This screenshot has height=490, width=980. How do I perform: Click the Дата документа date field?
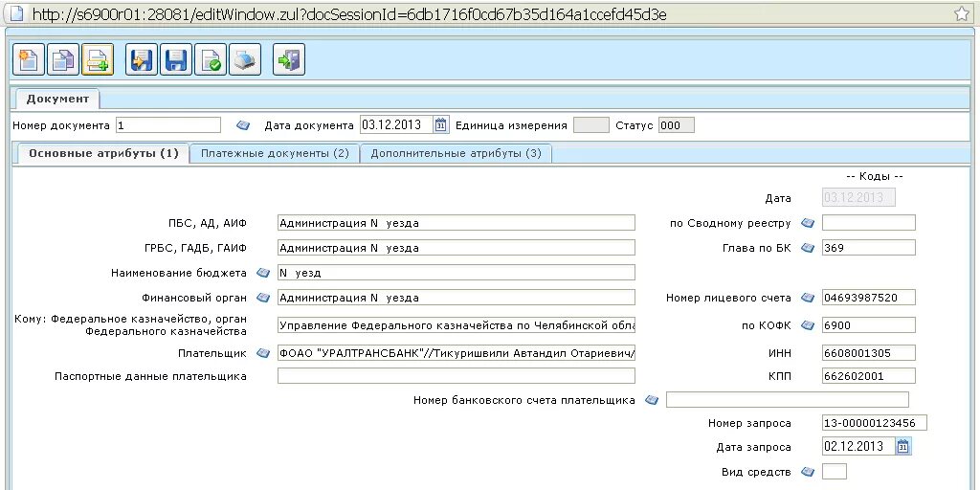(x=397, y=125)
